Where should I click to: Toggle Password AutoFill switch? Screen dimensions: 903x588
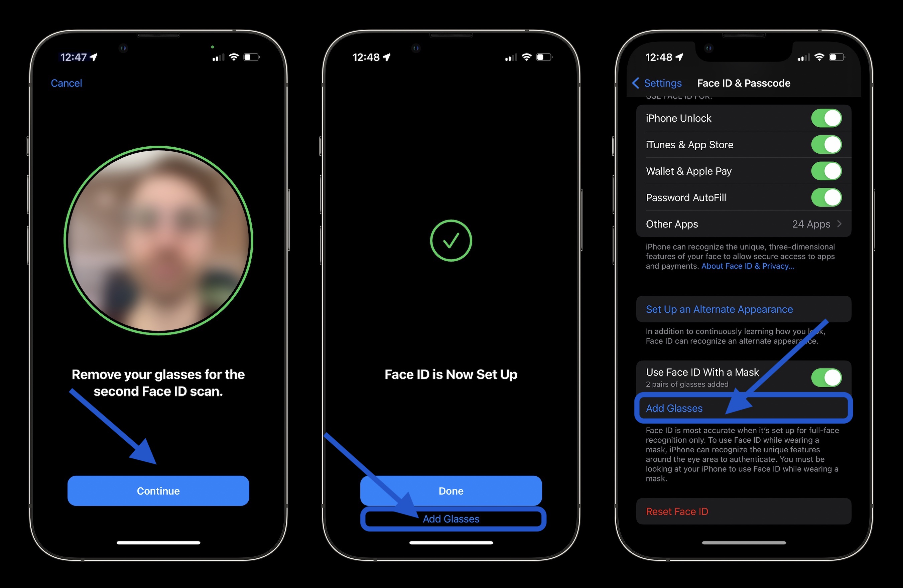(x=825, y=197)
